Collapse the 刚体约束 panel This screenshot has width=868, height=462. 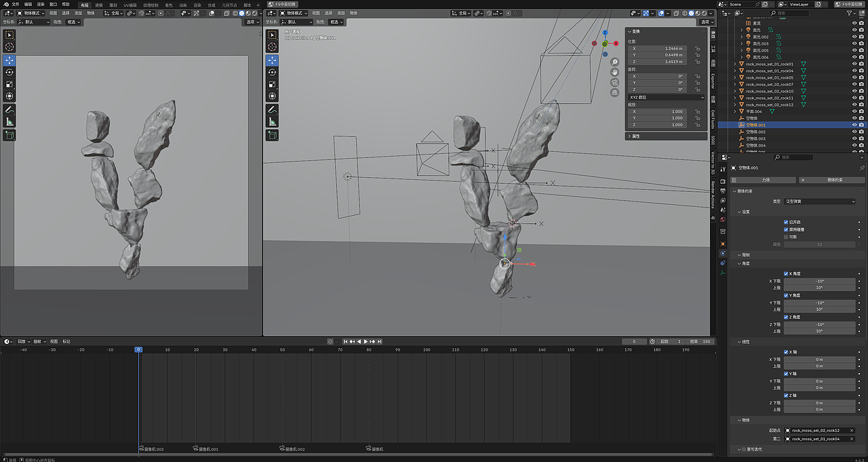tap(734, 191)
